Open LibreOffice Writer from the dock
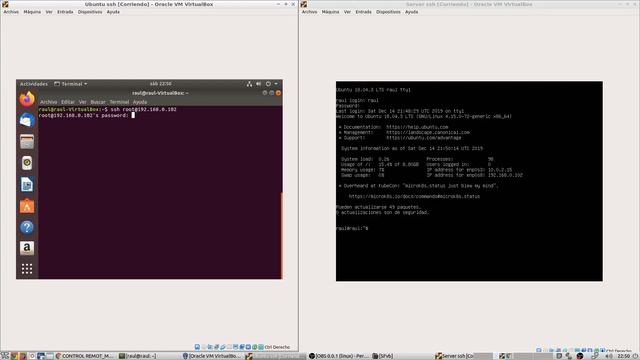 27,184
